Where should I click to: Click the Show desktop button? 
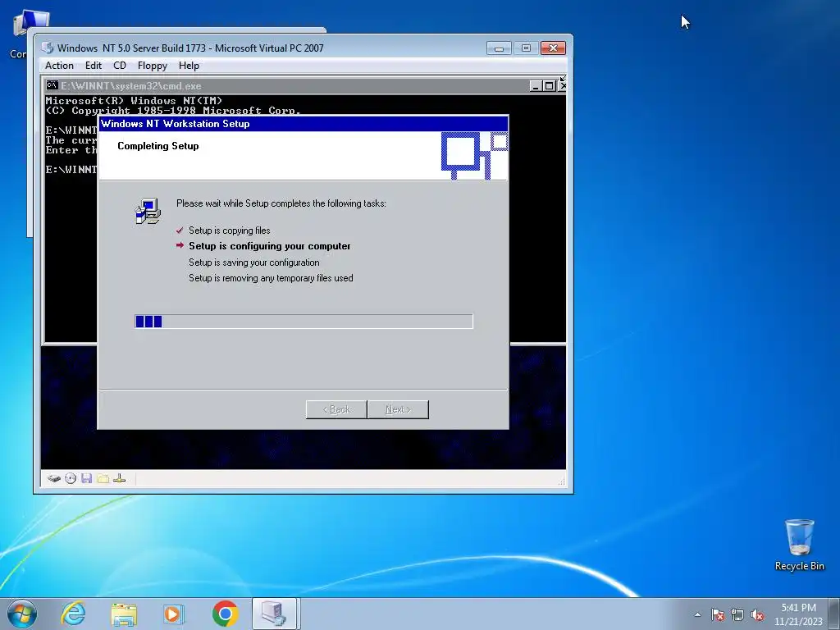[x=834, y=614]
